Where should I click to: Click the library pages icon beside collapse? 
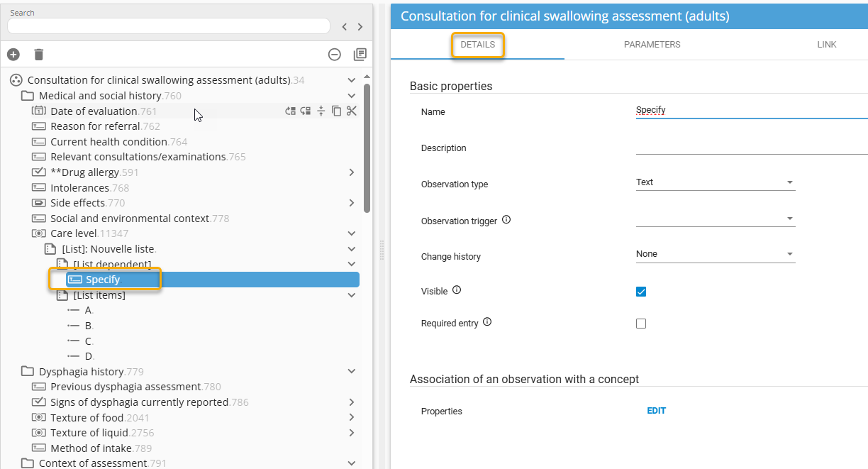pos(360,55)
